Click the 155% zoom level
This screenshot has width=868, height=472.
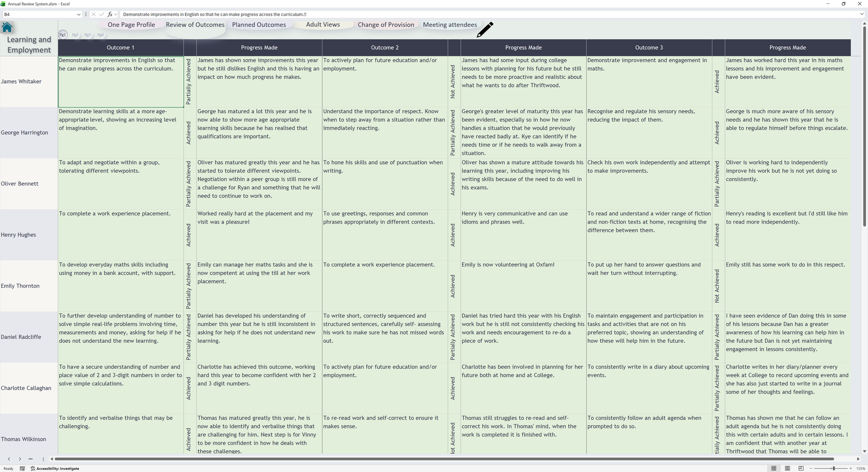pyautogui.click(x=861, y=469)
